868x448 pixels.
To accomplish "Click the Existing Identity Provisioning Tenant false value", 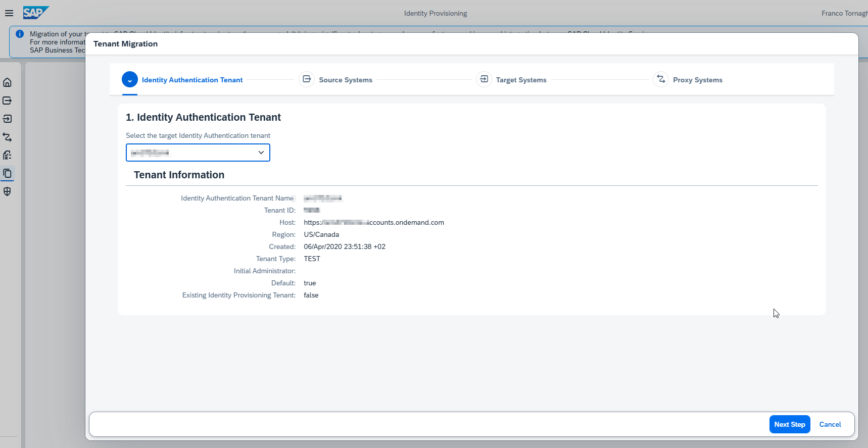I will 311,295.
